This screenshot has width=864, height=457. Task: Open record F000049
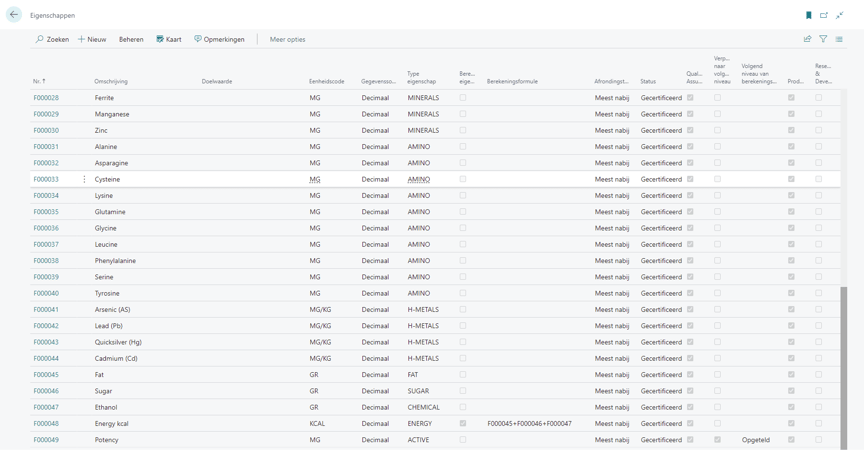[x=46, y=440]
